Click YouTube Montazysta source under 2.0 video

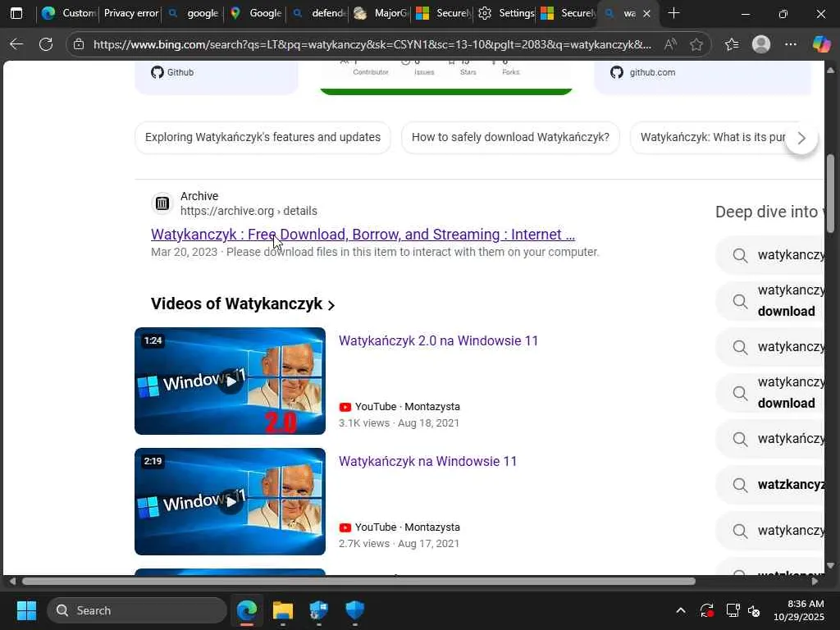399,407
